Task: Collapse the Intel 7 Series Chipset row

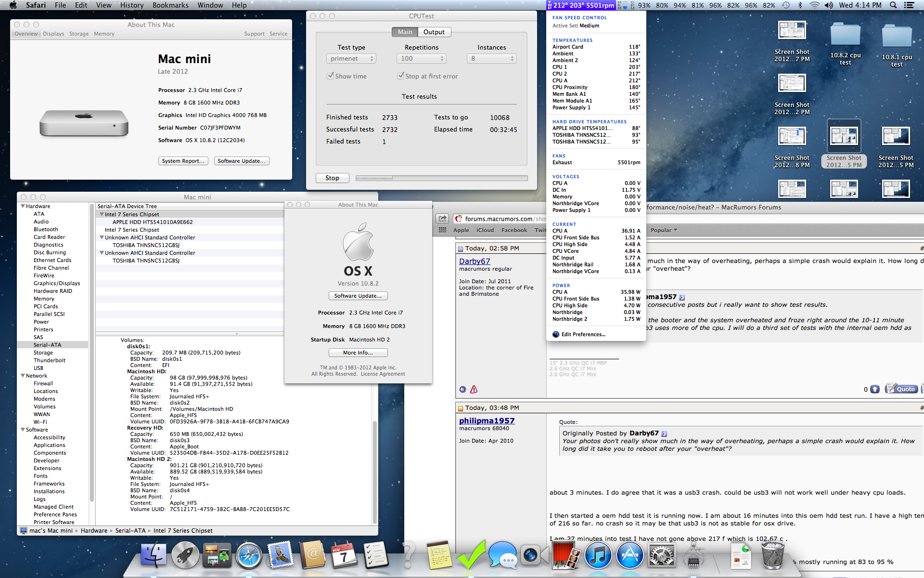Action: 102,214
